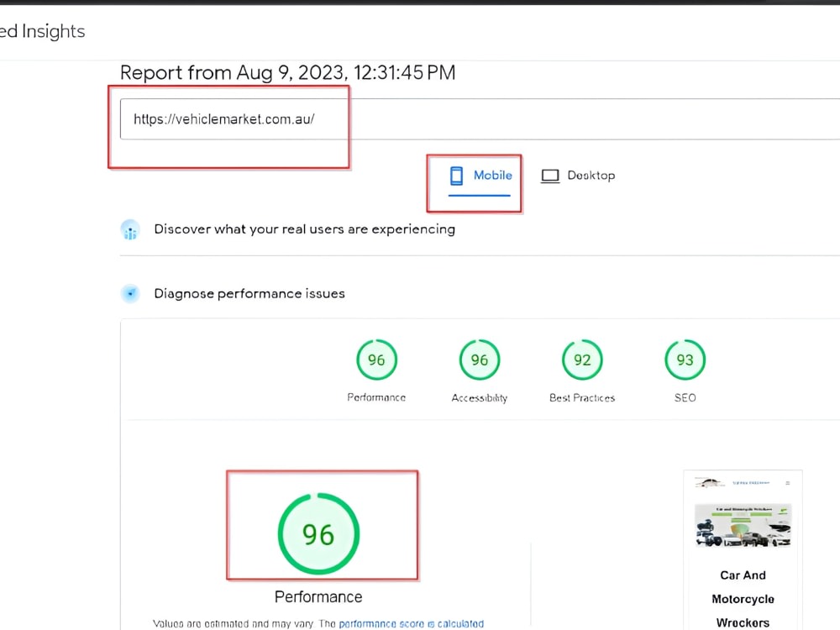Select the small Performance score gauge 96
Viewport: 840px width, 630px height.
(376, 360)
